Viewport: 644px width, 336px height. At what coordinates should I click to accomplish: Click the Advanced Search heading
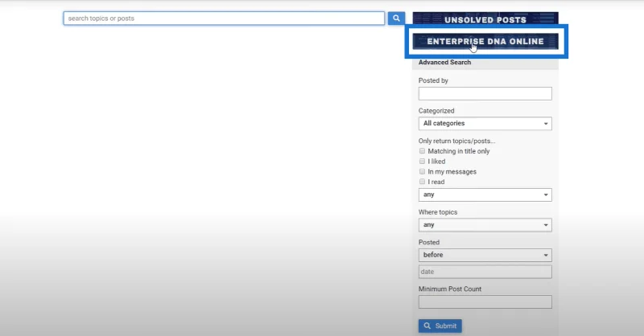[445, 63]
